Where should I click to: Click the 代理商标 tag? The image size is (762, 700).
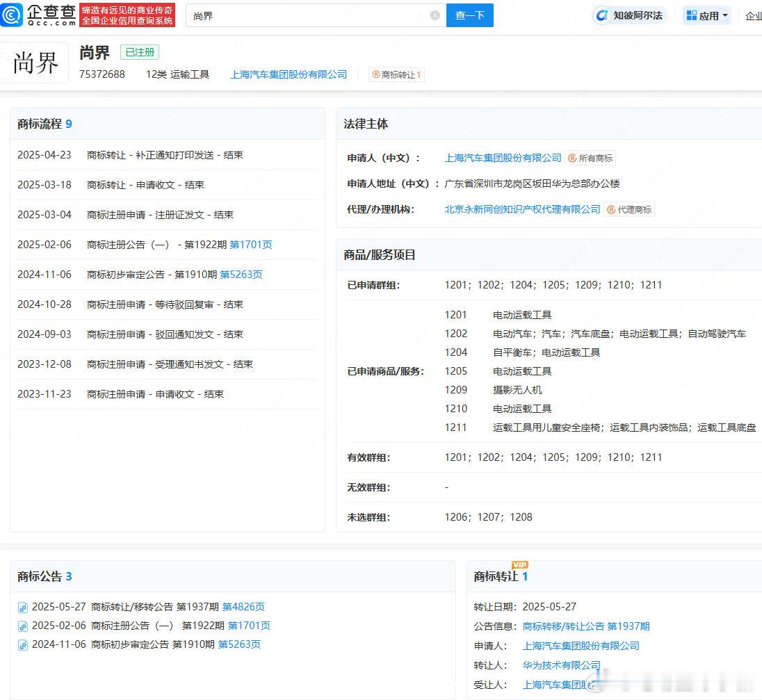pyautogui.click(x=629, y=209)
